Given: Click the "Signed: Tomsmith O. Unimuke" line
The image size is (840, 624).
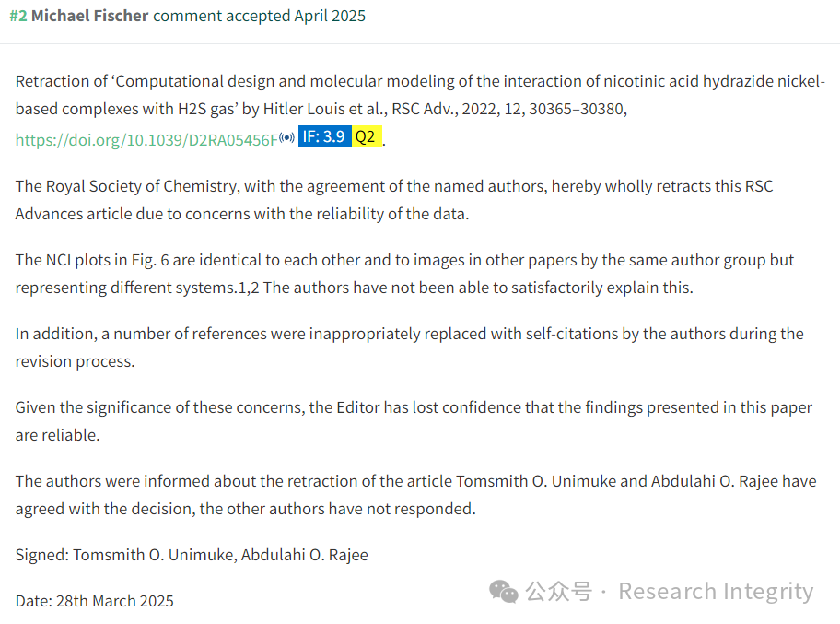Looking at the screenshot, I should 192,555.
